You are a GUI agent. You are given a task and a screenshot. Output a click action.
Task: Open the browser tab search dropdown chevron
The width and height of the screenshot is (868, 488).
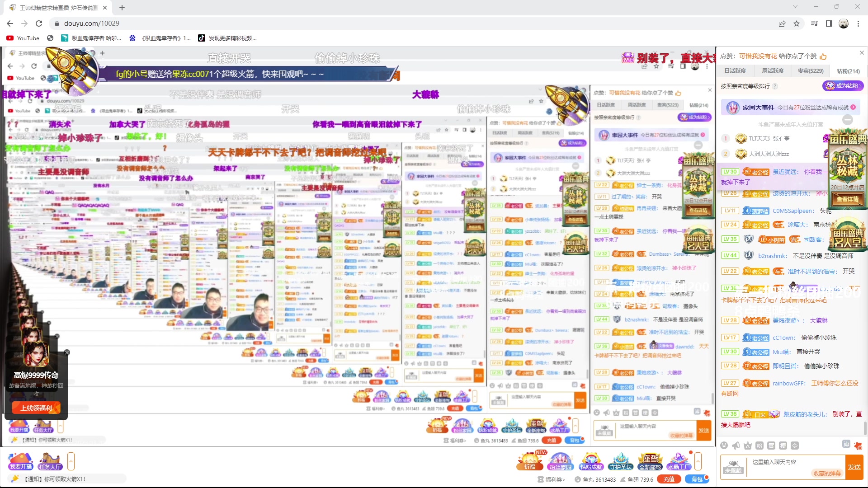[x=794, y=6]
